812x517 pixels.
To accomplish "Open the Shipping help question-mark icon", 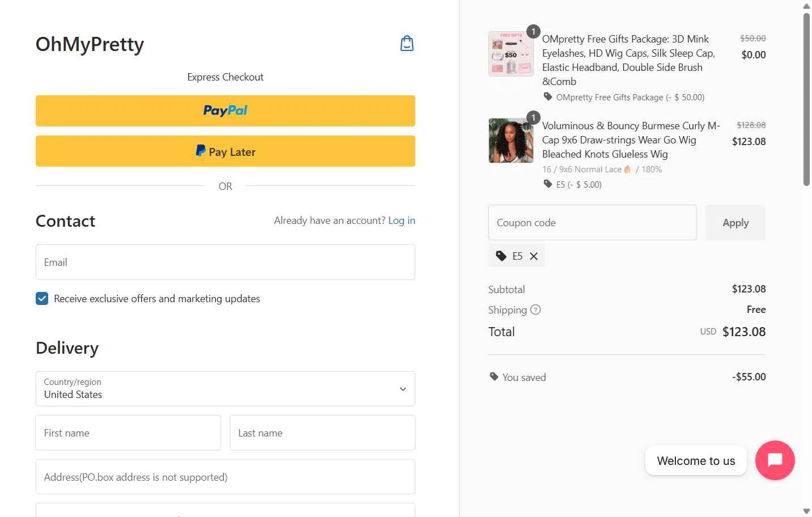I will click(535, 310).
